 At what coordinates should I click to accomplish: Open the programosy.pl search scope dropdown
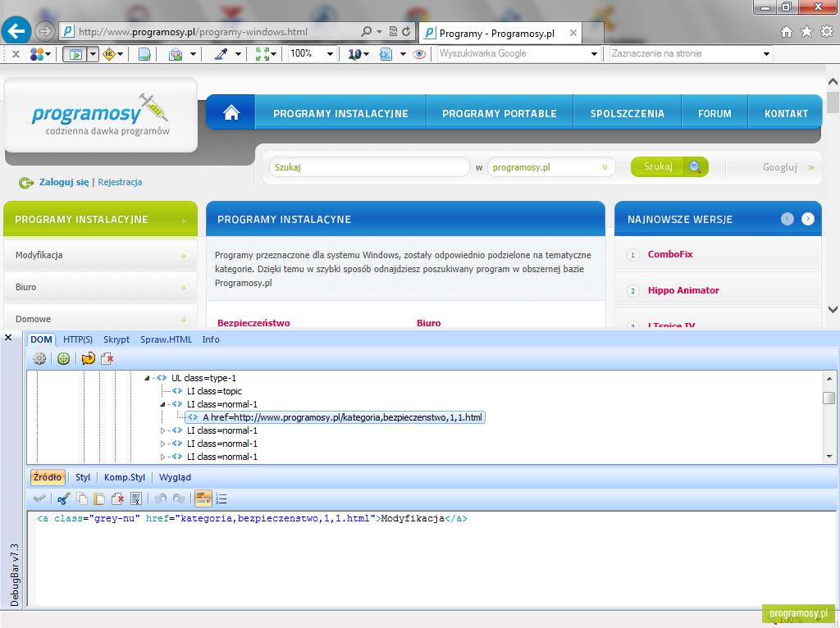(x=550, y=167)
